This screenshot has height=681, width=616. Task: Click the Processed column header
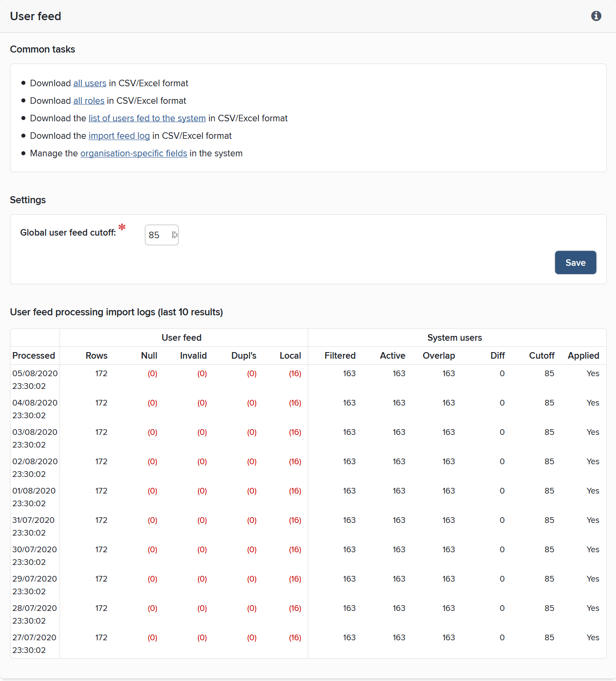(x=34, y=356)
